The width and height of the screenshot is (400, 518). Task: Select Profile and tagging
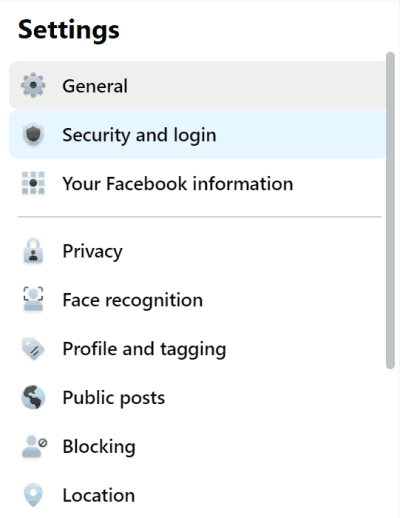click(198, 349)
